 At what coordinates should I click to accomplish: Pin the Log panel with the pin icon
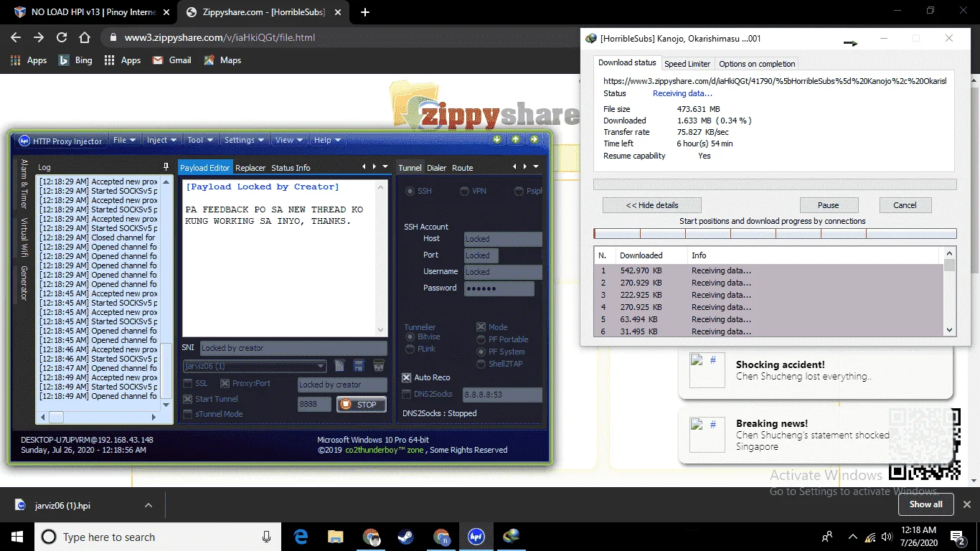[166, 166]
